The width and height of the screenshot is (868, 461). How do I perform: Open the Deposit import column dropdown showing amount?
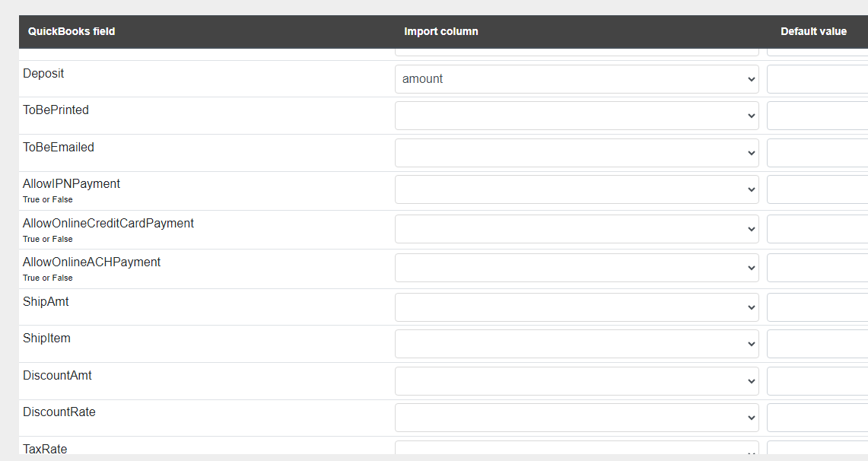(577, 79)
